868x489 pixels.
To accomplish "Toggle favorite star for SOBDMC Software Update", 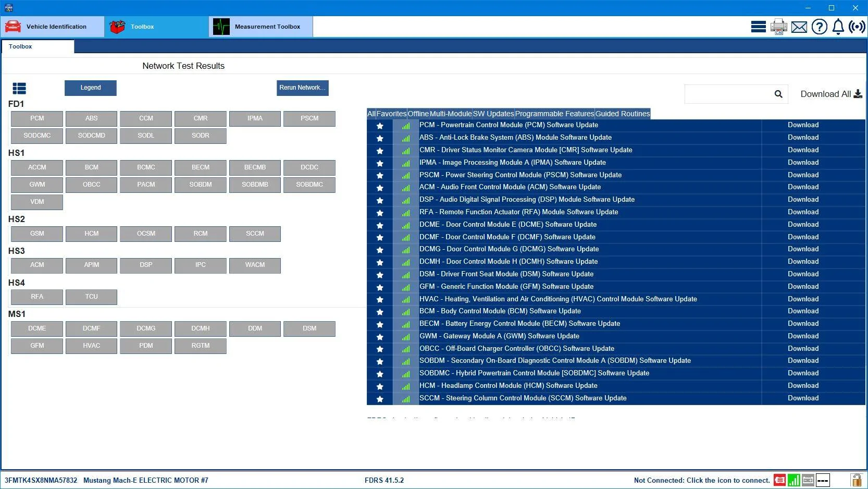I will [380, 374].
